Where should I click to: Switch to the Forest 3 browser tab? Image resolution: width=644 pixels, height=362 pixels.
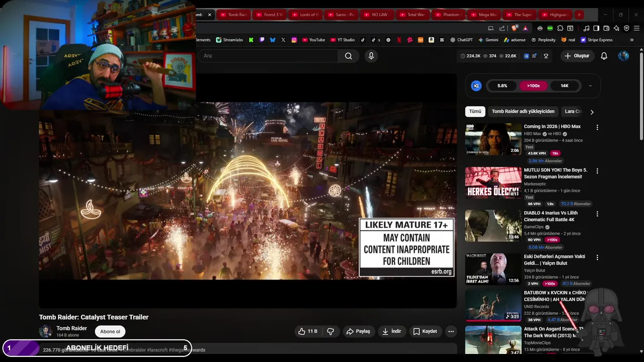point(270,15)
